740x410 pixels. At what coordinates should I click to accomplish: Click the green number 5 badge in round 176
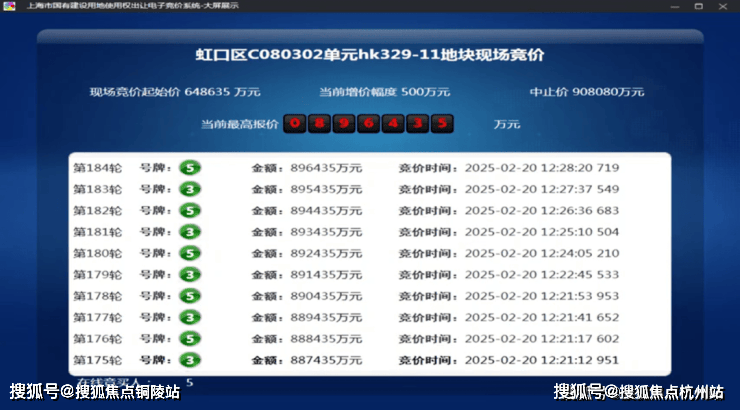(x=190, y=339)
